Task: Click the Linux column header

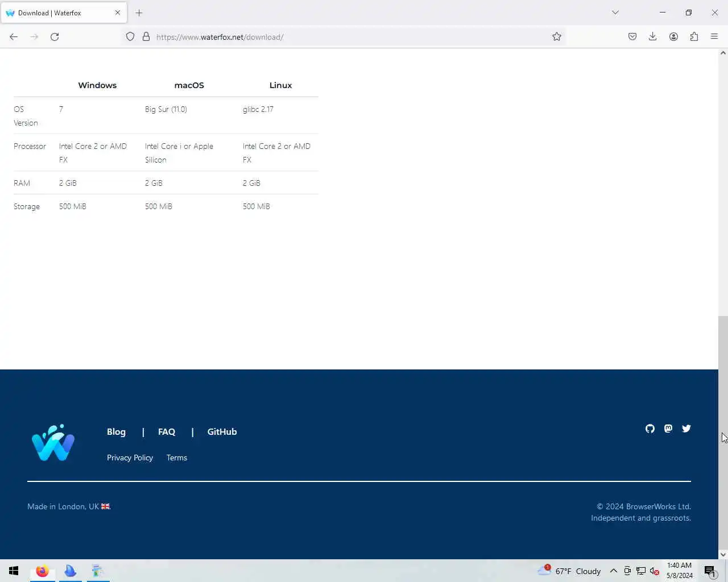Action: (280, 85)
